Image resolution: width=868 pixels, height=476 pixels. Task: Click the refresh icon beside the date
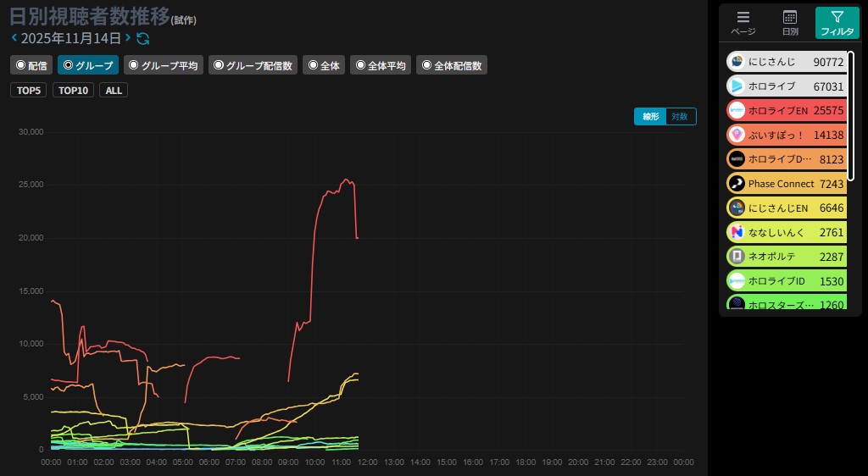142,38
